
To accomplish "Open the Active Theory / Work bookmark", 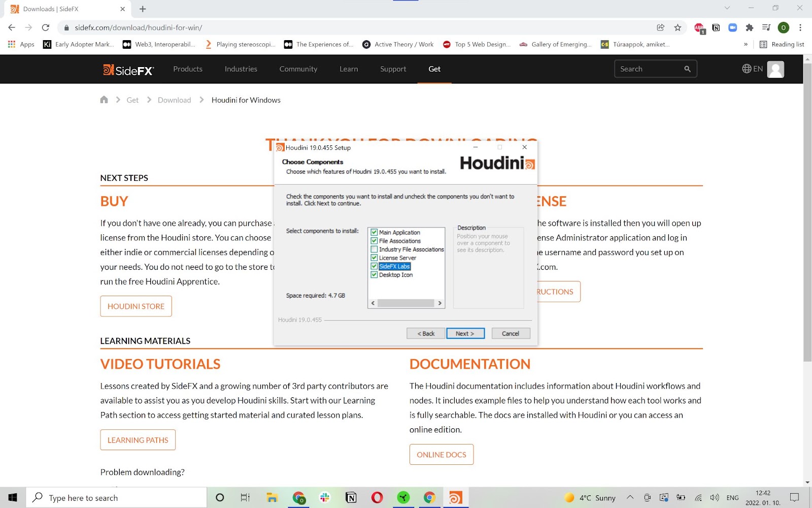I will (398, 44).
